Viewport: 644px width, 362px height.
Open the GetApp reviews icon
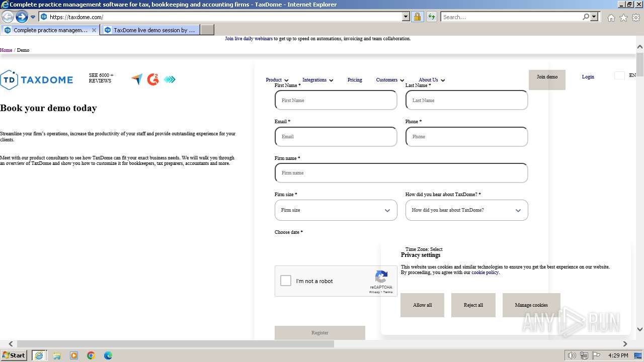point(170,79)
